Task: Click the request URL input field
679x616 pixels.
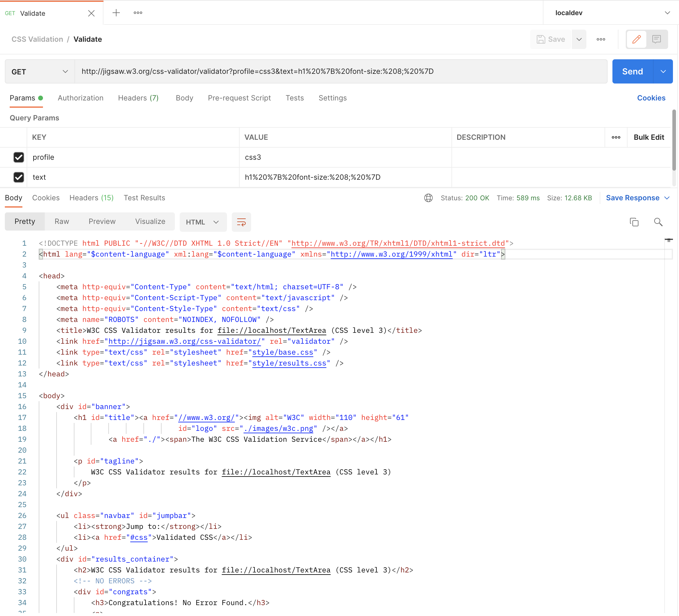Action: 337,71
